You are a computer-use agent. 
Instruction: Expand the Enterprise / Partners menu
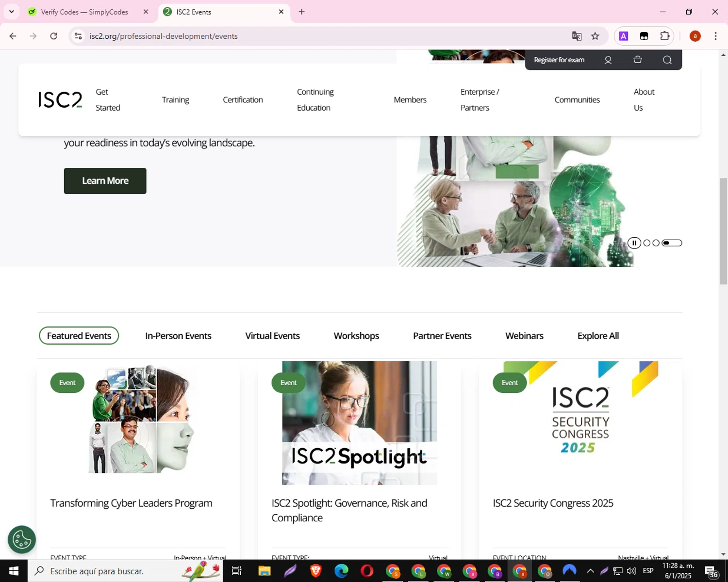point(480,99)
